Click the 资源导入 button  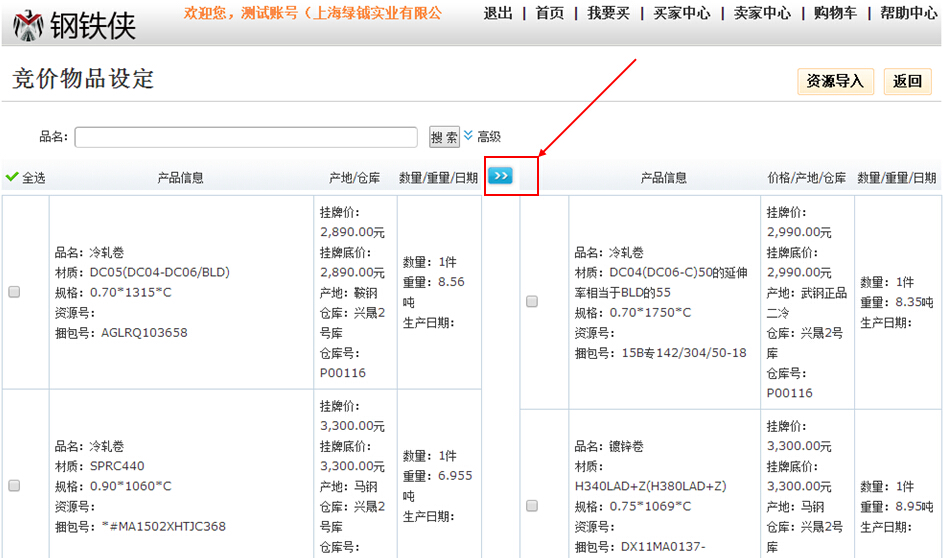(x=835, y=82)
